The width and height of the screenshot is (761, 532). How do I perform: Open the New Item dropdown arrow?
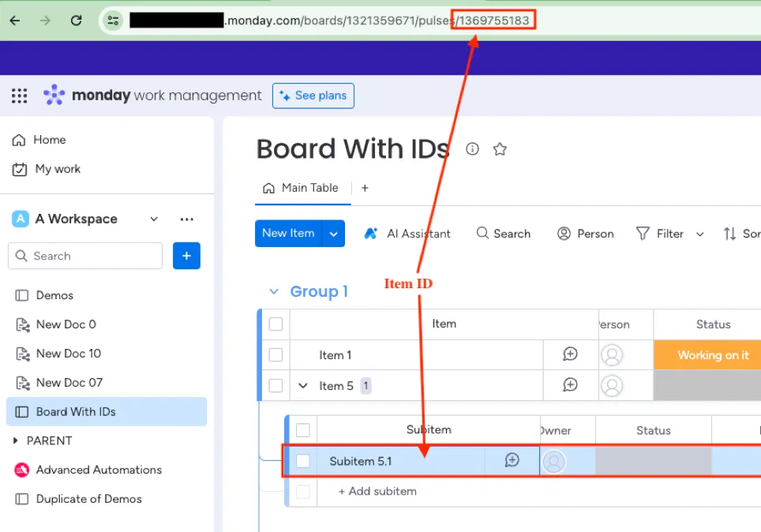coord(333,234)
